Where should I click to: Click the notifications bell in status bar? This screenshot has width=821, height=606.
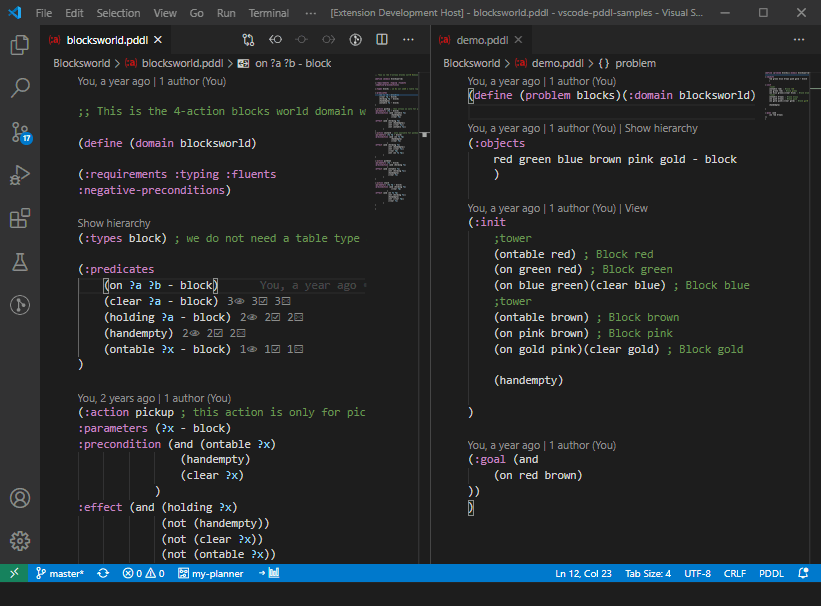click(804, 574)
